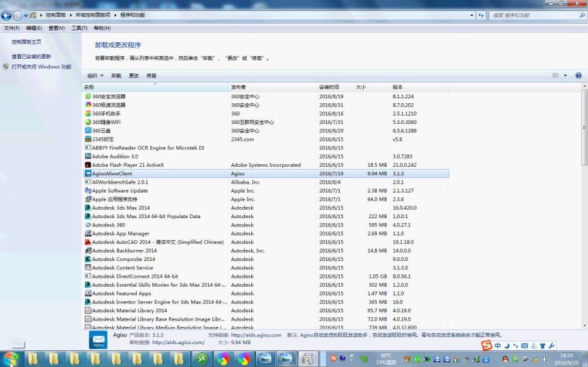This screenshot has width=588, height=367.
Task: Click the refresh button beside address bar
Action: coord(481,15)
